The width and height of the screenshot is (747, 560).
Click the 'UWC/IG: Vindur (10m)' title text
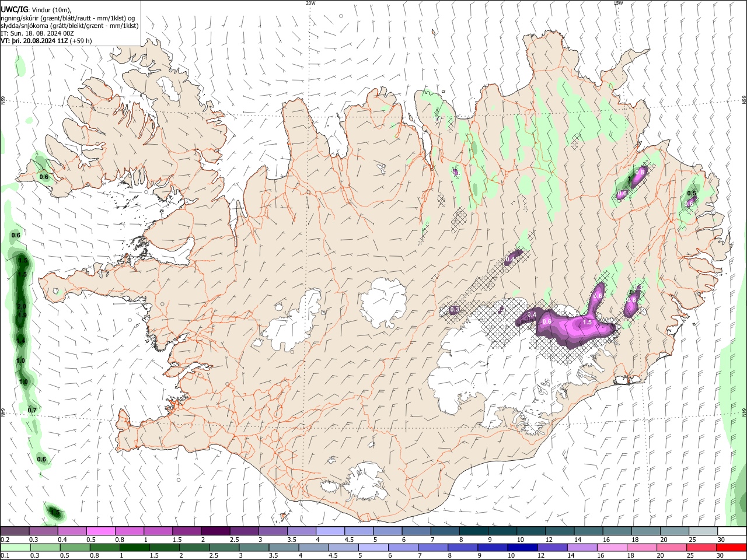[x=36, y=9]
